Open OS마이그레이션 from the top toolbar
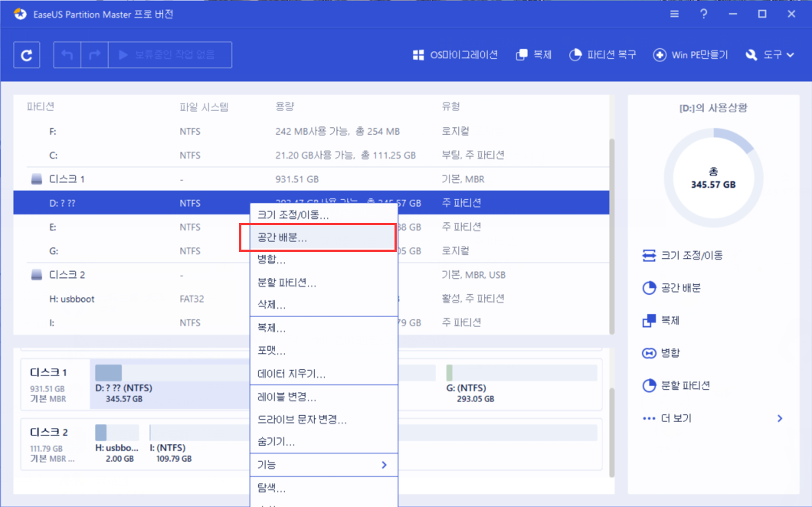 tap(455, 55)
